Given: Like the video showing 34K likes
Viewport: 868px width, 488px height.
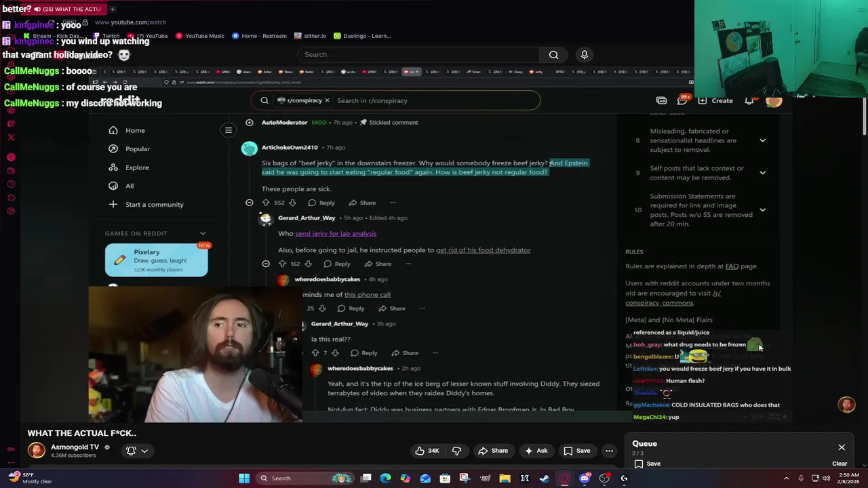Looking at the screenshot, I should (x=427, y=451).
